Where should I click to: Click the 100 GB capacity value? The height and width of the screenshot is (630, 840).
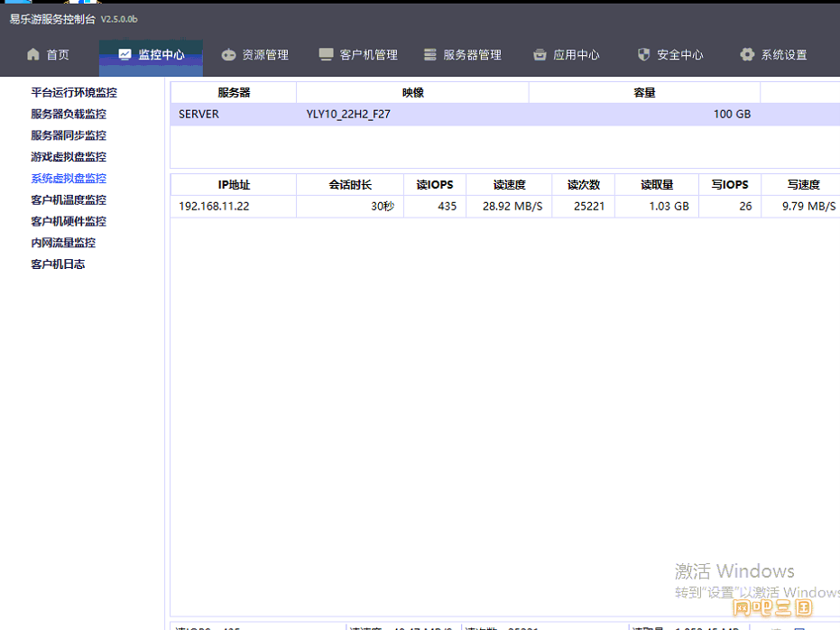click(x=732, y=114)
